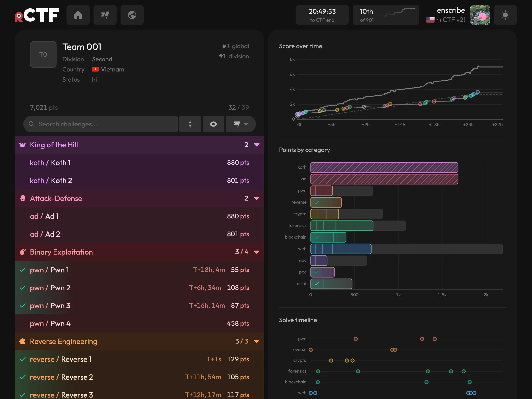Open pwn / Pwn 4 challenge
Image resolution: width=532 pixels, height=399 pixels.
139,324
